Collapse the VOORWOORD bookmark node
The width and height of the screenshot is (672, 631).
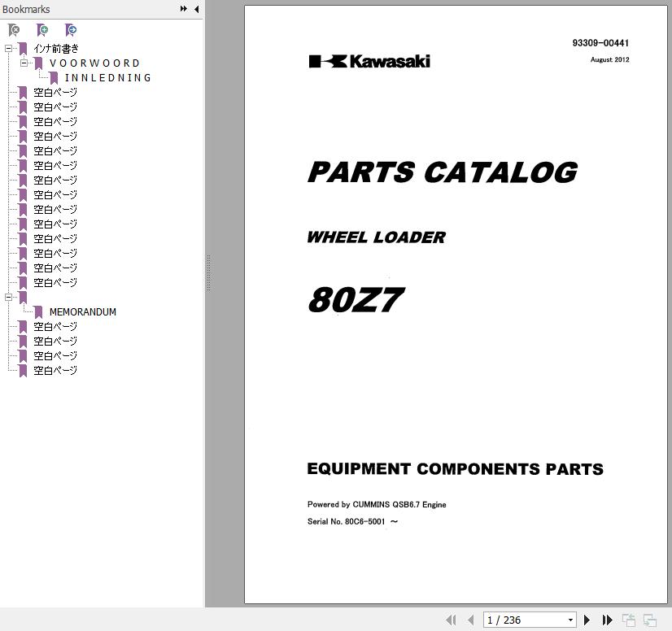point(24,63)
